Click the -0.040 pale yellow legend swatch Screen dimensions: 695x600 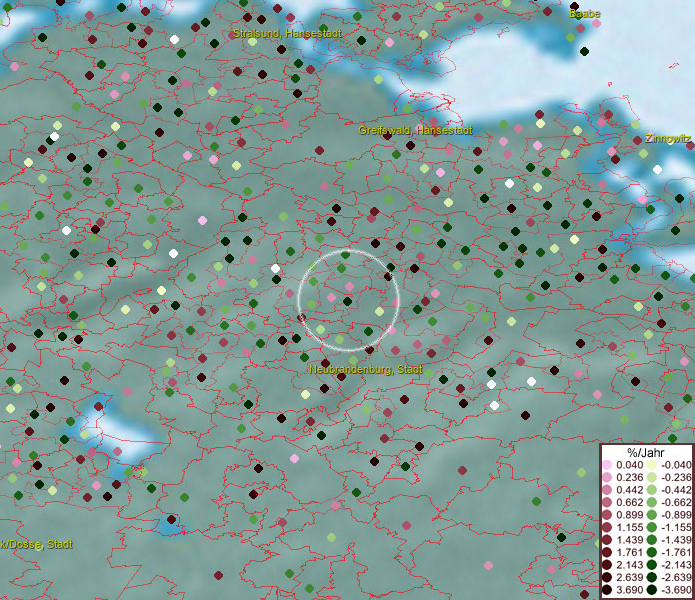[652, 465]
